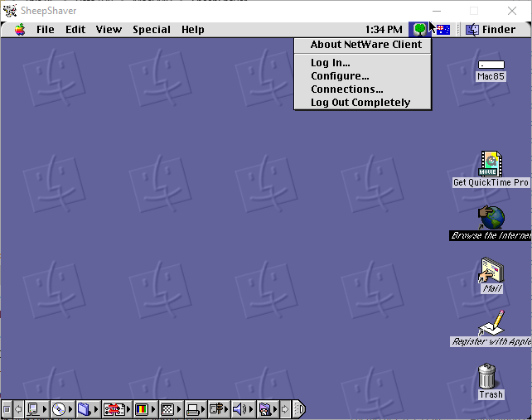
Task: Click the NetWare Client tree icon in menu bar
Action: click(x=420, y=30)
